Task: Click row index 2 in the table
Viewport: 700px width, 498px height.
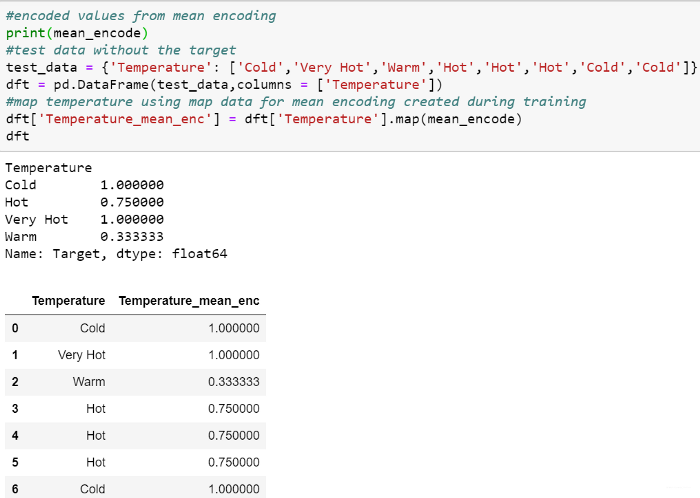Action: (x=15, y=382)
